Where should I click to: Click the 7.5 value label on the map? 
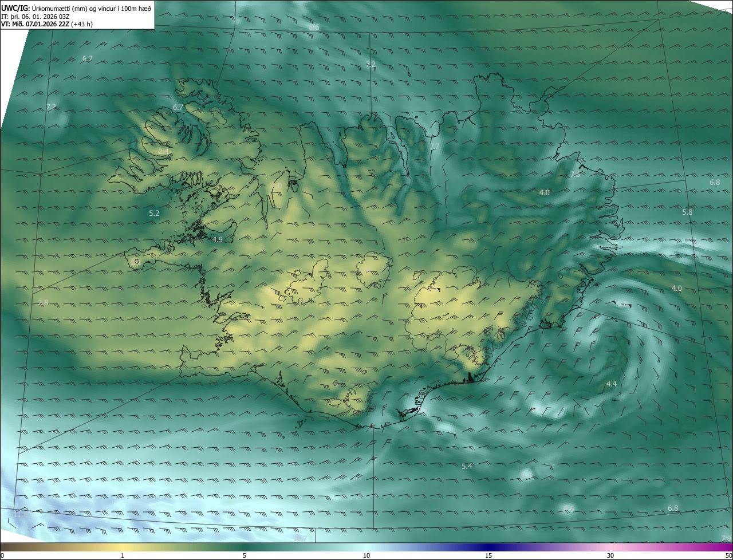click(574, 175)
